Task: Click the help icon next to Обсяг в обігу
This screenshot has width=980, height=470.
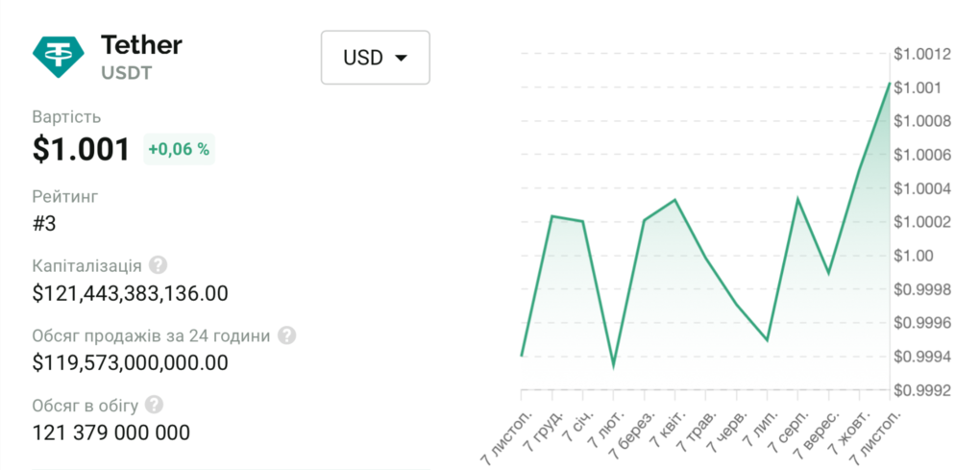Action: [154, 405]
